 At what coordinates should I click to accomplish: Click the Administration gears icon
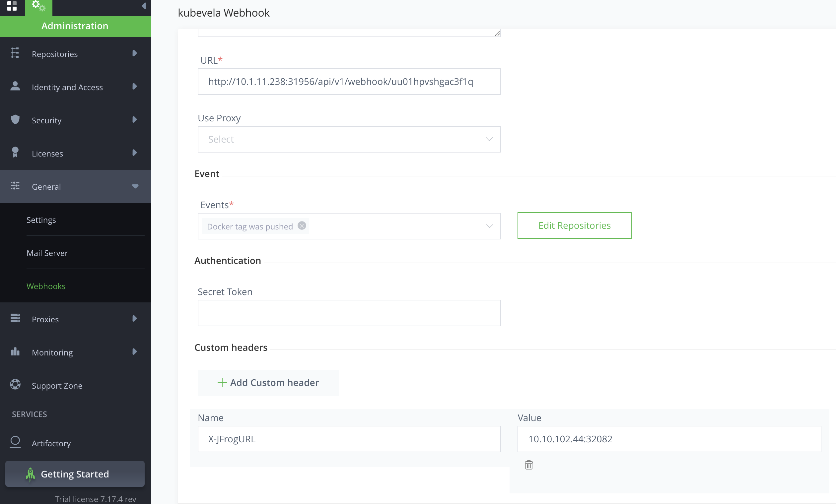[38, 6]
